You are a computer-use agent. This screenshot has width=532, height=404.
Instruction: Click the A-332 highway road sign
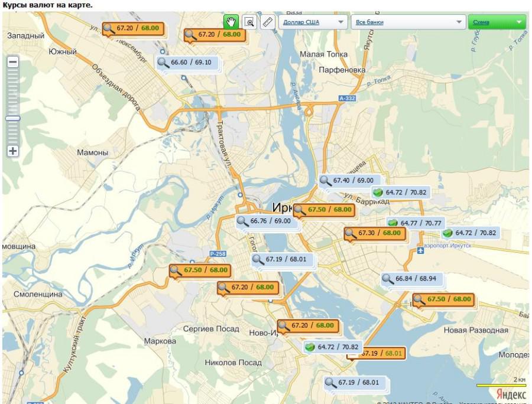(x=347, y=98)
